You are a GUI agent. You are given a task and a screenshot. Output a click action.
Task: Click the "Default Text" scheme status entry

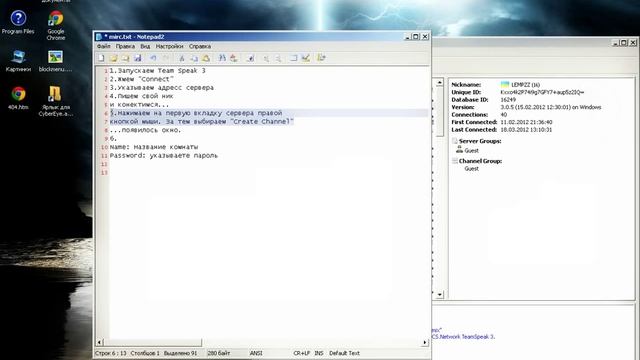[x=344, y=353]
